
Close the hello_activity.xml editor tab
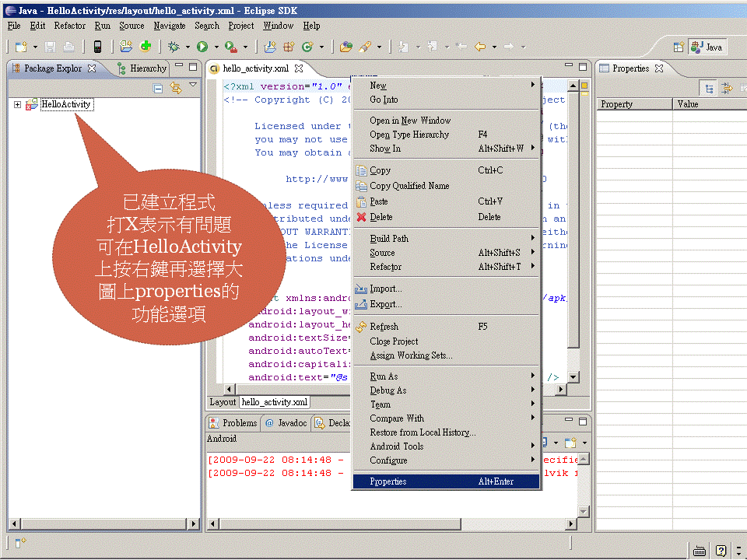(299, 68)
